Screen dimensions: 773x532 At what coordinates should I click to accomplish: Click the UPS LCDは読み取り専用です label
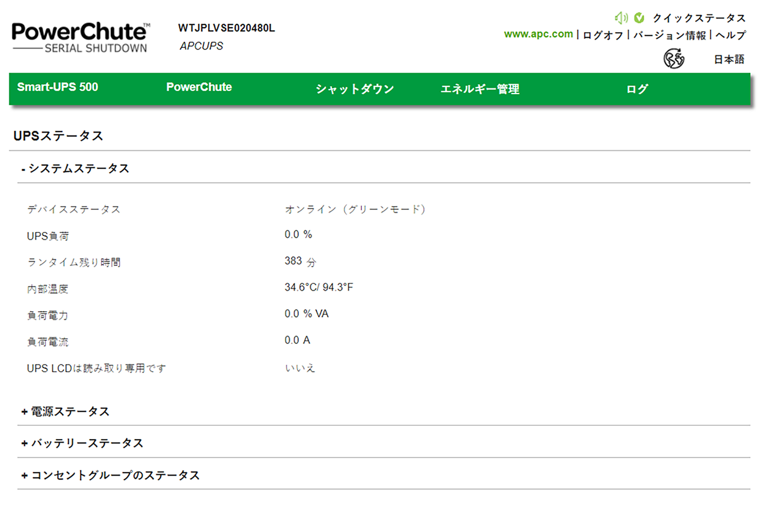pos(96,368)
